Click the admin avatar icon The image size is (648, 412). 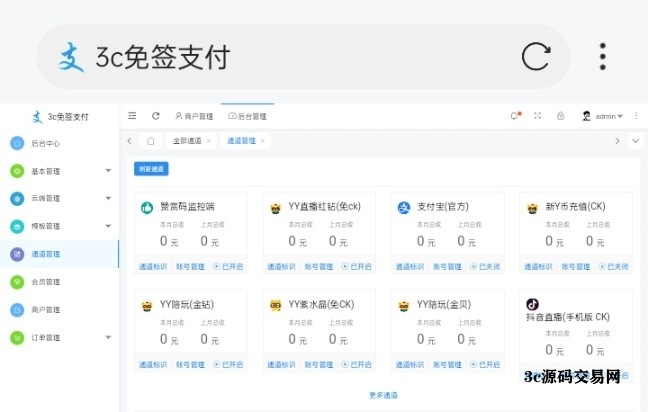tap(586, 116)
